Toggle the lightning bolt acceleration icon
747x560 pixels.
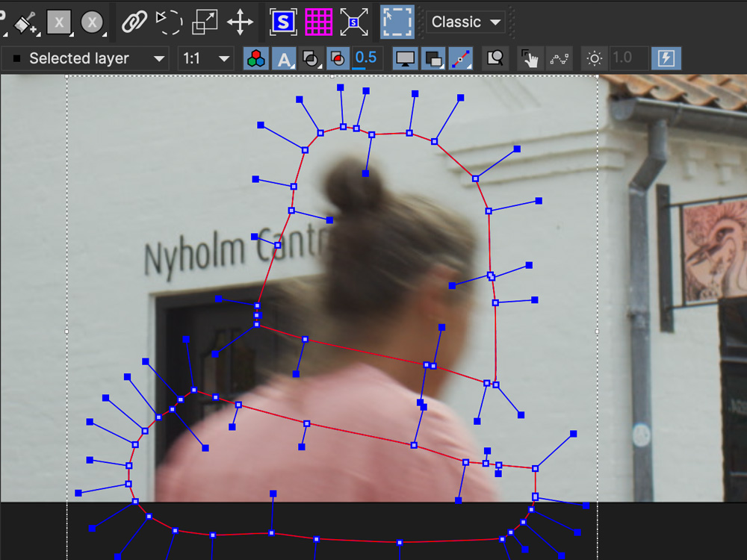pos(666,58)
